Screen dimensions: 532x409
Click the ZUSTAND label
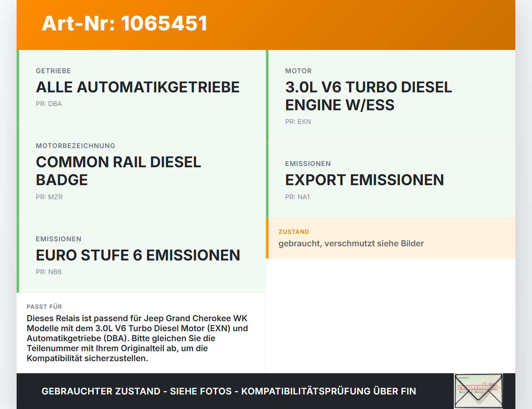click(294, 232)
